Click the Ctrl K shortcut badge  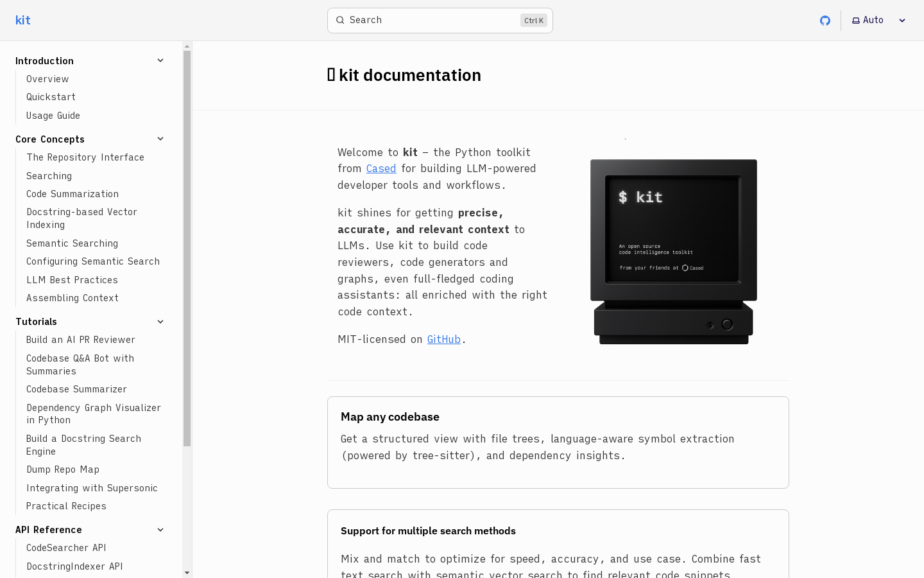[x=534, y=21]
